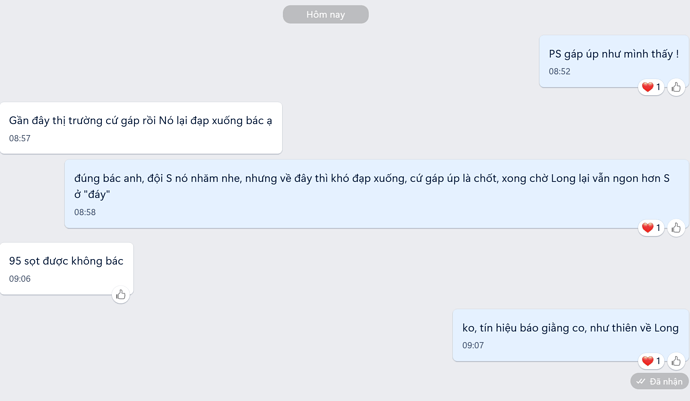Like the "95 sọt được không bác" message
The image size is (690, 401).
pos(121,294)
